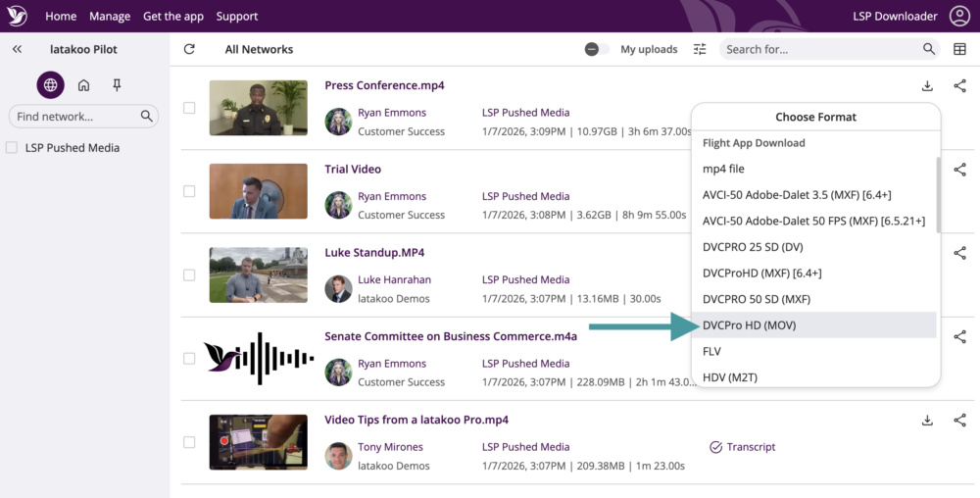This screenshot has width=980, height=498.
Task: Toggle the My uploads switch
Action: tap(597, 49)
